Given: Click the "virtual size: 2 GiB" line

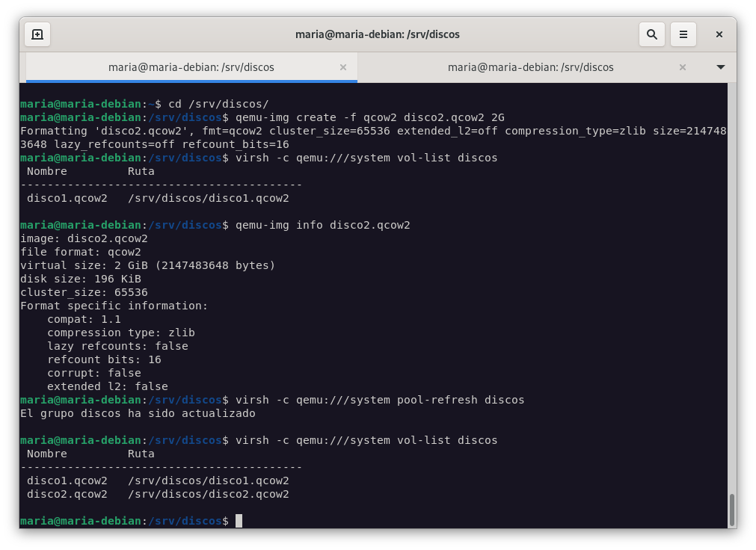Looking at the screenshot, I should (147, 265).
